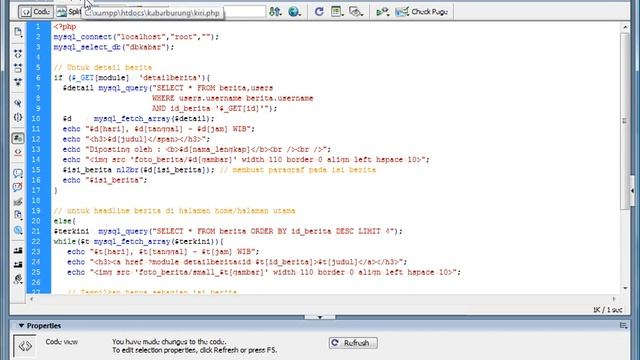Click the Indent Code icon
The image size is (640, 360).
[18, 251]
